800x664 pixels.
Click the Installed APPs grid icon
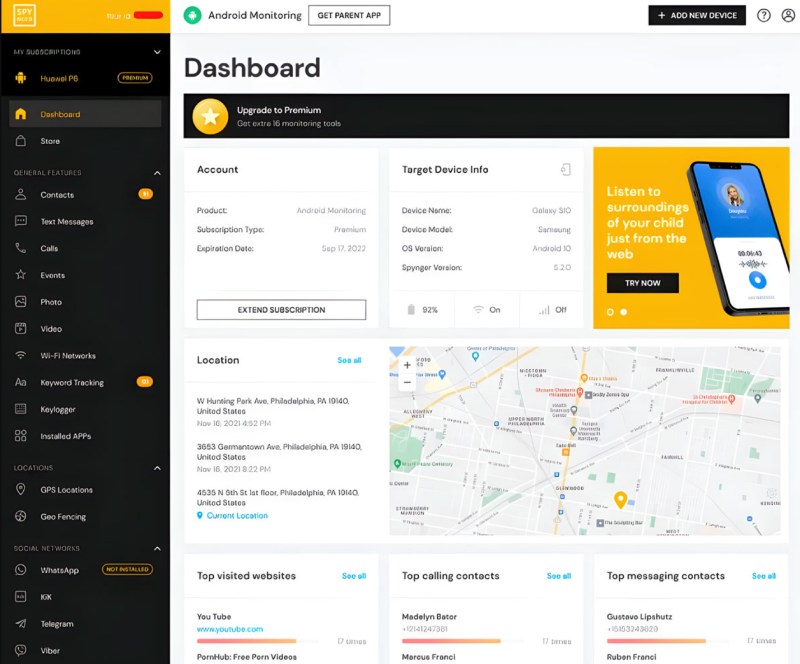20,436
